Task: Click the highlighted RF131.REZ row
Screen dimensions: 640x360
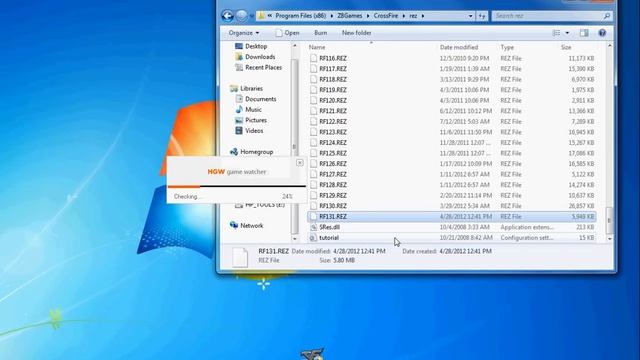Action: pyautogui.click(x=451, y=216)
